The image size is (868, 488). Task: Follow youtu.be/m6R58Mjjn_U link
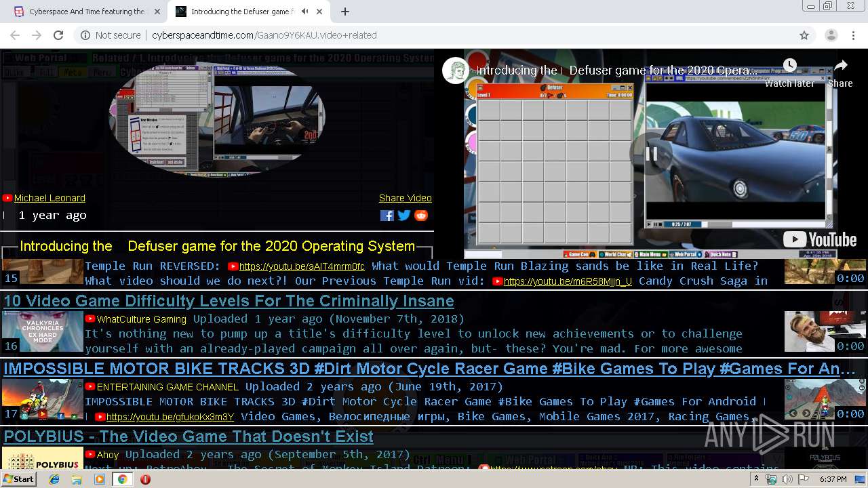[x=568, y=281]
